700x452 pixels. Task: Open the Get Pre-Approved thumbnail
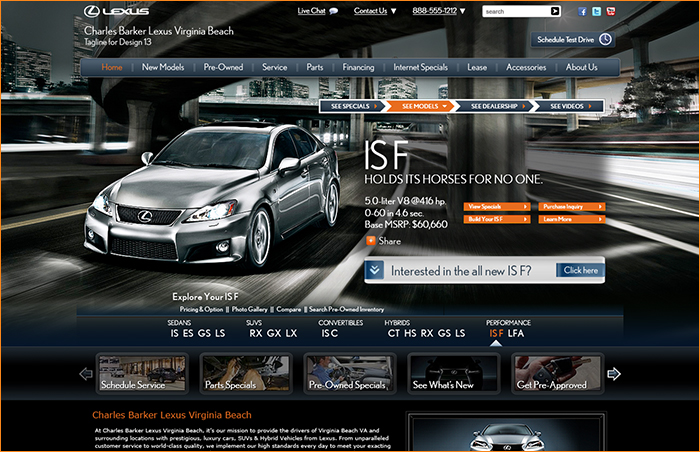[x=557, y=373]
